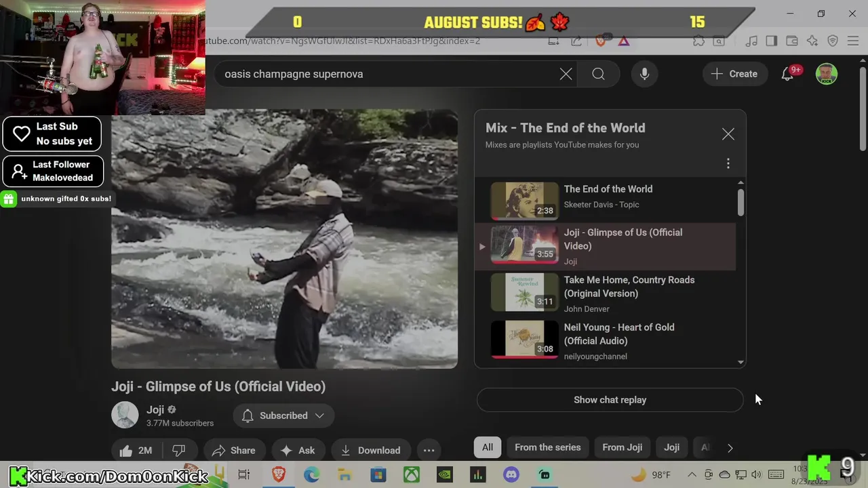The image size is (868, 488).
Task: Select the From the series chip
Action: coord(547,447)
